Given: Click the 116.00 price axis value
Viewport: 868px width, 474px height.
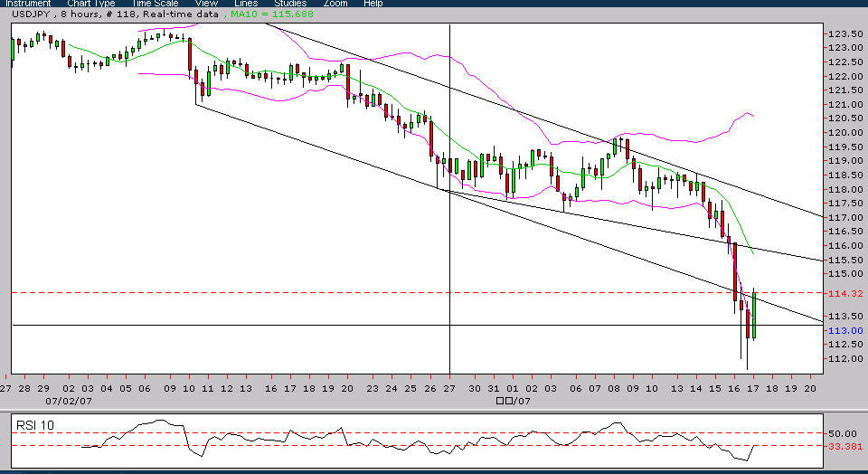Looking at the screenshot, I should [x=844, y=246].
